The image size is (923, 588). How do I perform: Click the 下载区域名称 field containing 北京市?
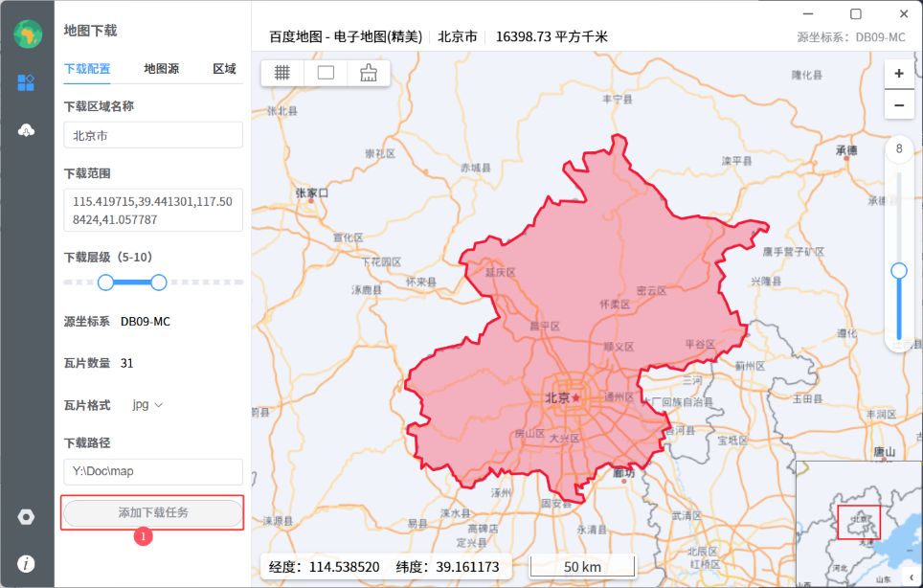pyautogui.click(x=153, y=136)
